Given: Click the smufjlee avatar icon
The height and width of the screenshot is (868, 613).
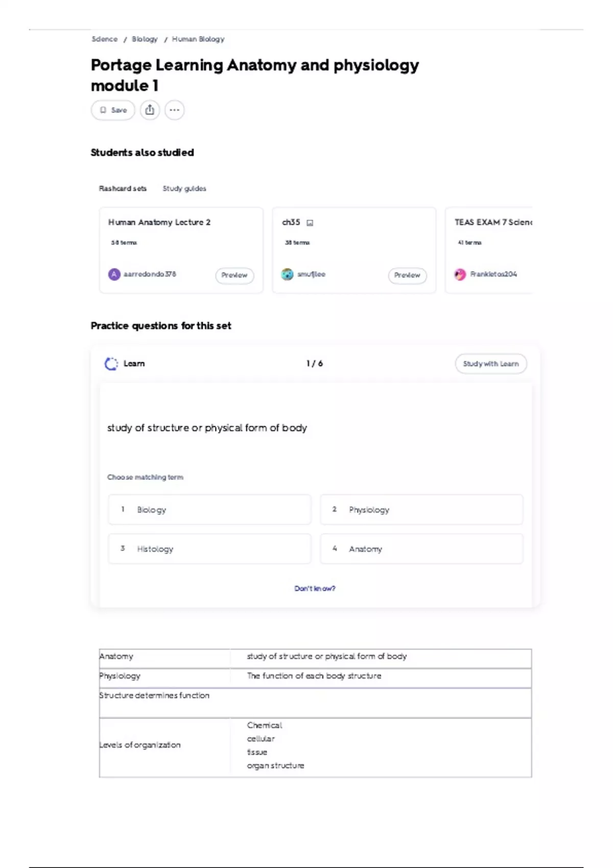Looking at the screenshot, I should [288, 274].
